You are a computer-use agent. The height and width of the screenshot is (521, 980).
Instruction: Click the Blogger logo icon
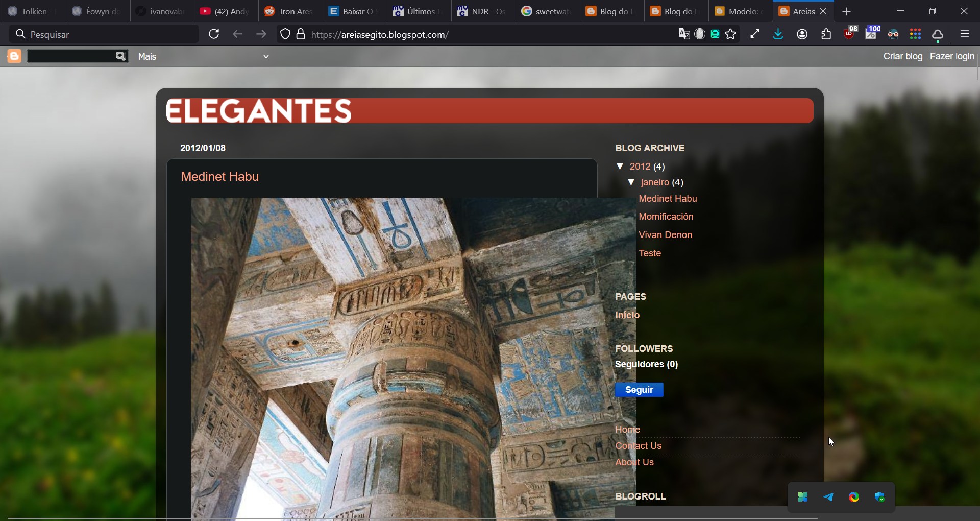[14, 56]
